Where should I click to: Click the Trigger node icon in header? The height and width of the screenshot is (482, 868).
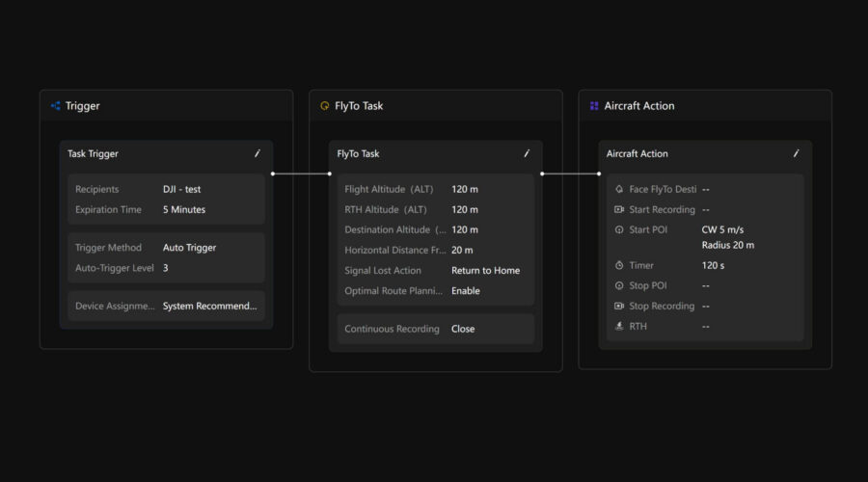pyautogui.click(x=55, y=106)
